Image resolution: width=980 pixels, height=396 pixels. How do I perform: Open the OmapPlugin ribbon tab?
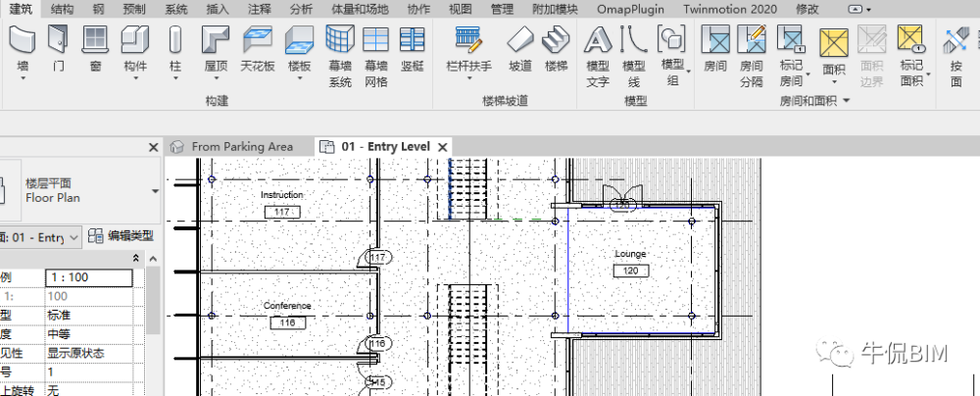630,9
